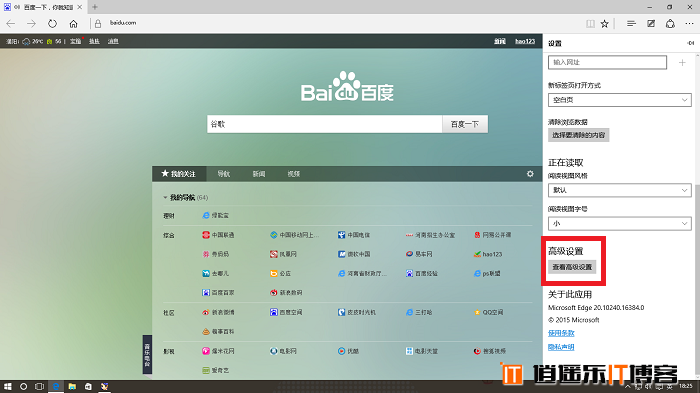Open the browser home page icon
This screenshot has height=393, width=700.
coord(73,24)
